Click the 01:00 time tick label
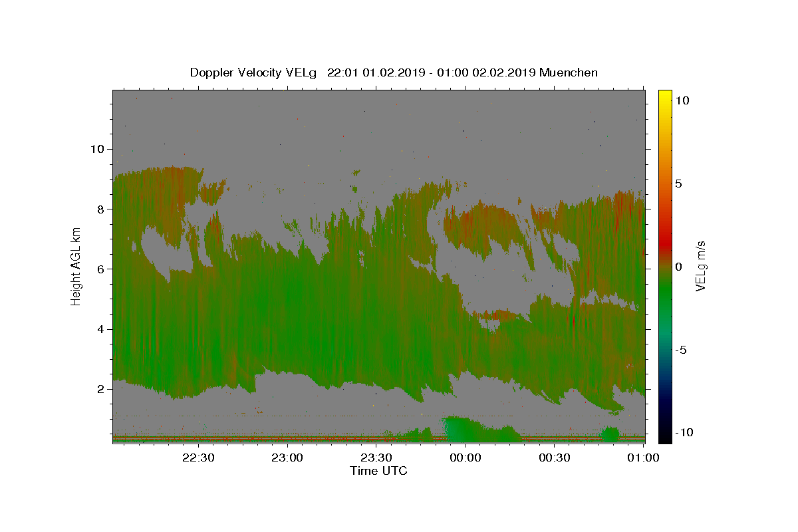 tap(644, 458)
